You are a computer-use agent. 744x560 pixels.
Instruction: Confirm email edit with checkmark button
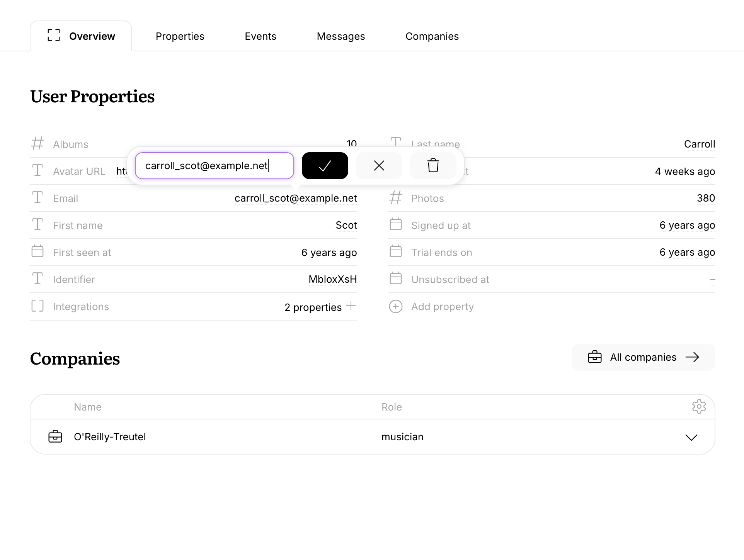[x=325, y=166]
